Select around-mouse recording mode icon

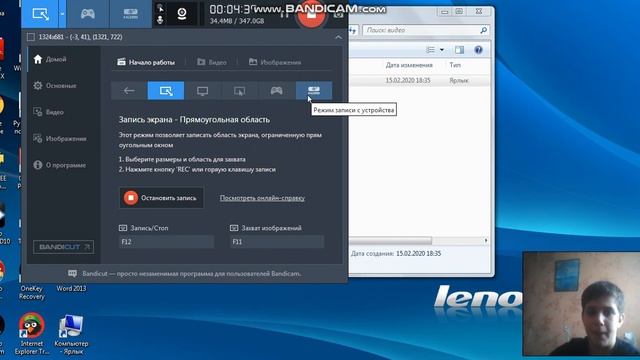click(240, 91)
